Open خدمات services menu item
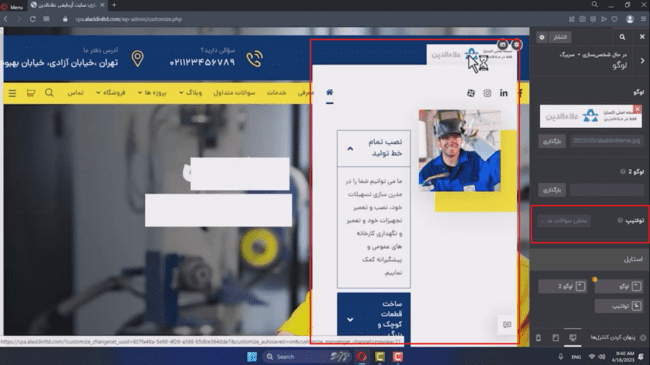 pyautogui.click(x=276, y=93)
